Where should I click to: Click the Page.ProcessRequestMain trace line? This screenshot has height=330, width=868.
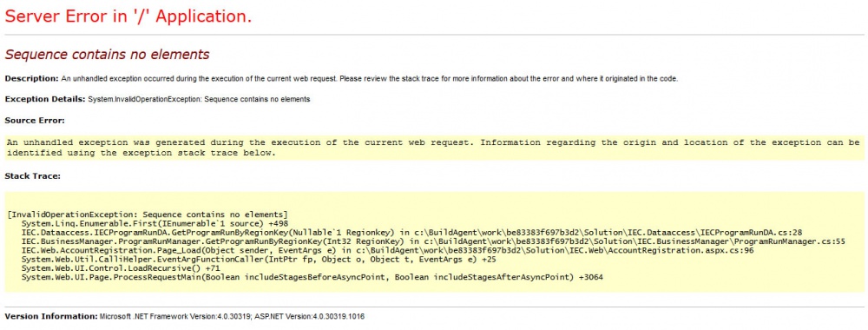tap(312, 277)
